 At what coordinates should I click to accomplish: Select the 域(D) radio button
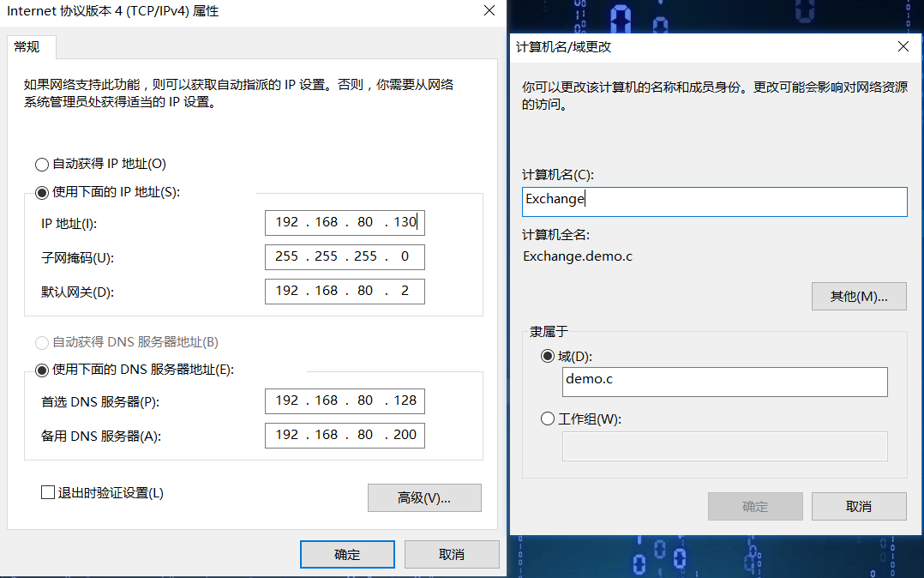[548, 356]
